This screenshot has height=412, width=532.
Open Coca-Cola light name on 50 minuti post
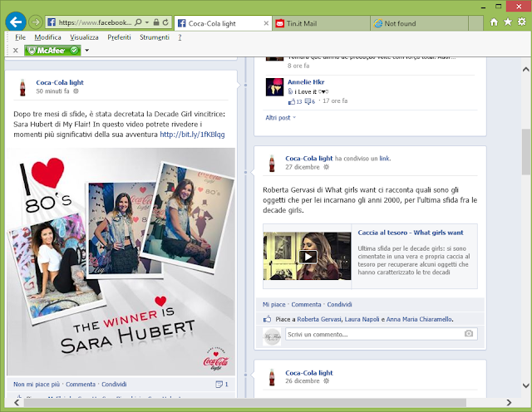click(x=60, y=82)
